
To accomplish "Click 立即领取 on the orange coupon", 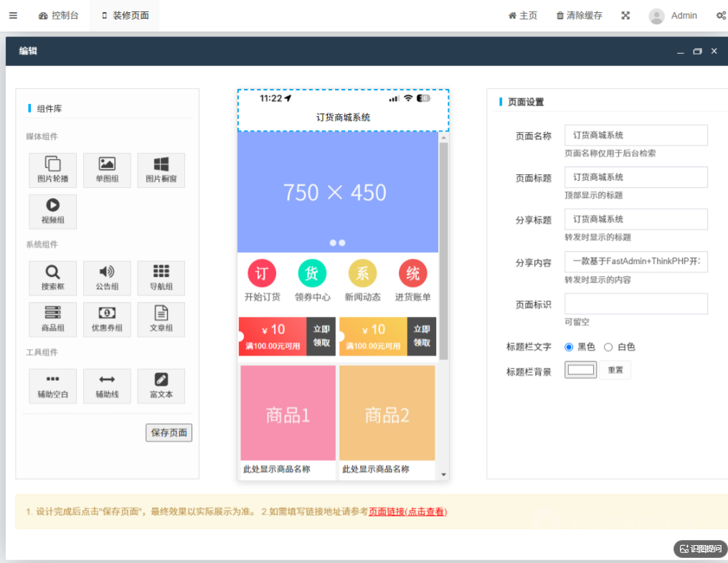I will pyautogui.click(x=422, y=336).
